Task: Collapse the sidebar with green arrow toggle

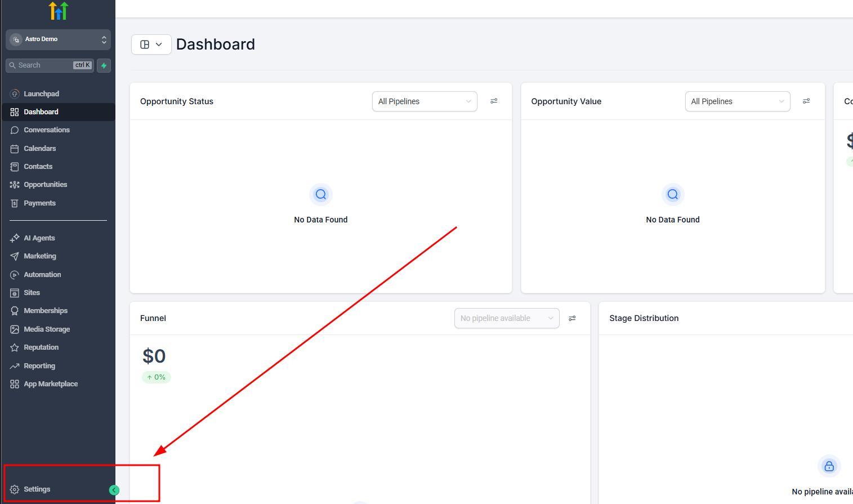Action: 114,490
